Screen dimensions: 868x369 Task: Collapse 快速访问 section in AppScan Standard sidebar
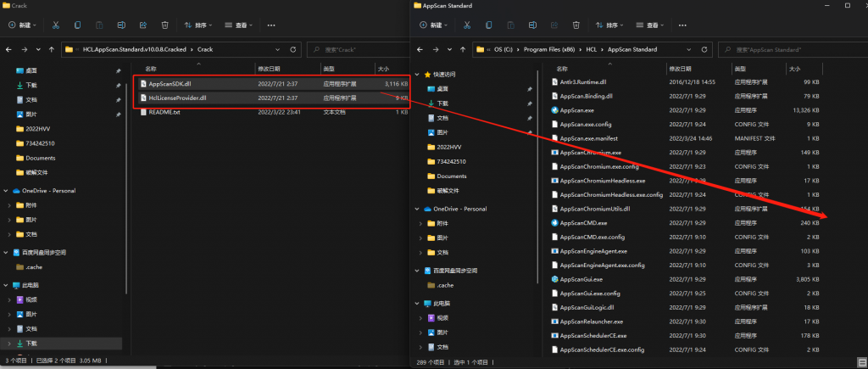(416, 74)
